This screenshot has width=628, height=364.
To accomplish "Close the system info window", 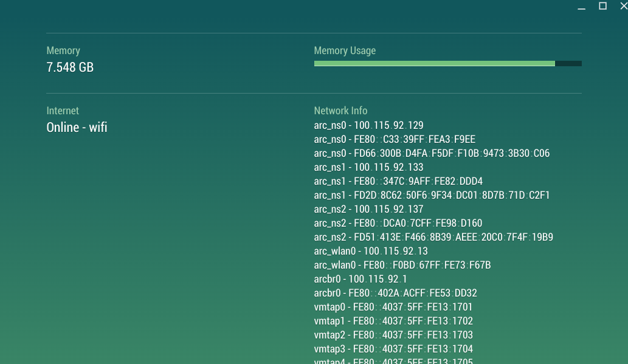I will pyautogui.click(x=624, y=5).
